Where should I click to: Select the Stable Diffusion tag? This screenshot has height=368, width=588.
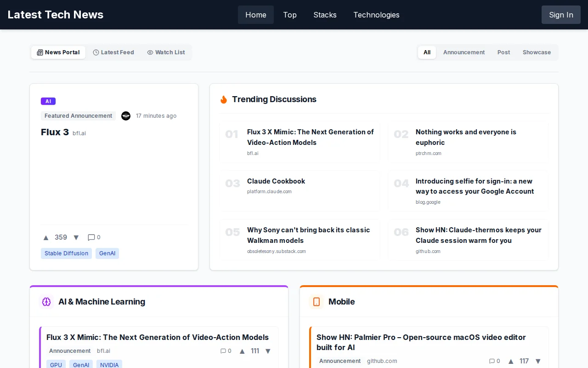click(x=66, y=253)
